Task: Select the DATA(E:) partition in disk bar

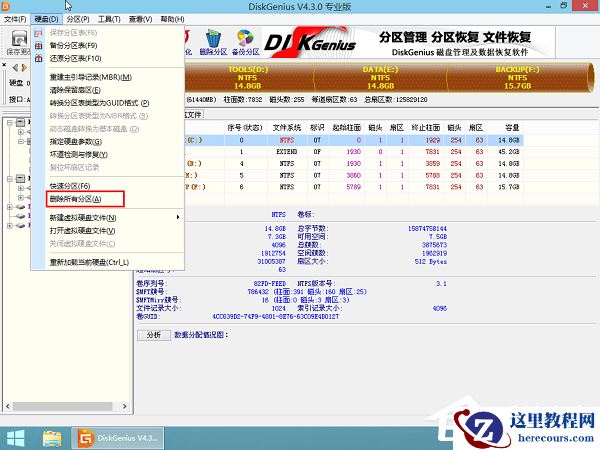Action: [x=380, y=78]
